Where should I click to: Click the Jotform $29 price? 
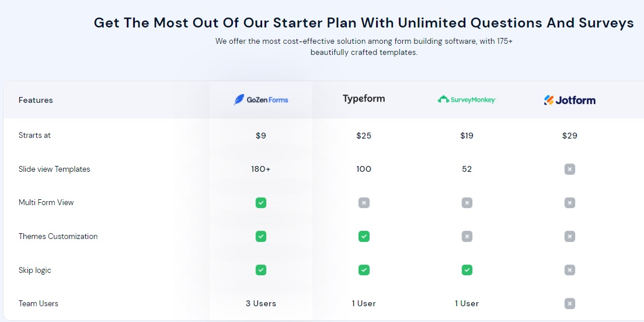pos(570,136)
